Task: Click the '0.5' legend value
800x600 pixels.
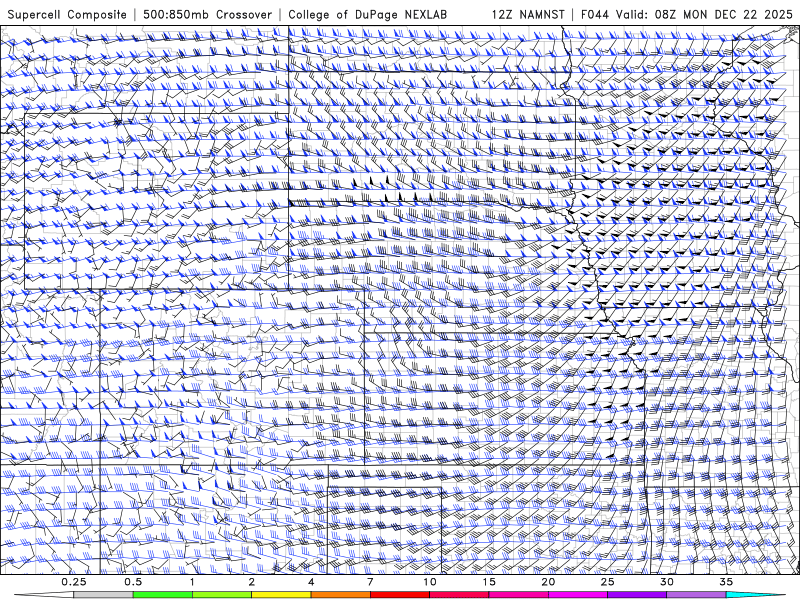Action: (133, 582)
